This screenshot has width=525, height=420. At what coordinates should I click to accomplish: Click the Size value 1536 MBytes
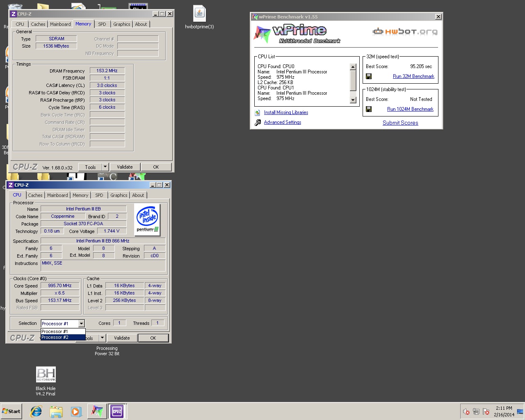click(56, 46)
